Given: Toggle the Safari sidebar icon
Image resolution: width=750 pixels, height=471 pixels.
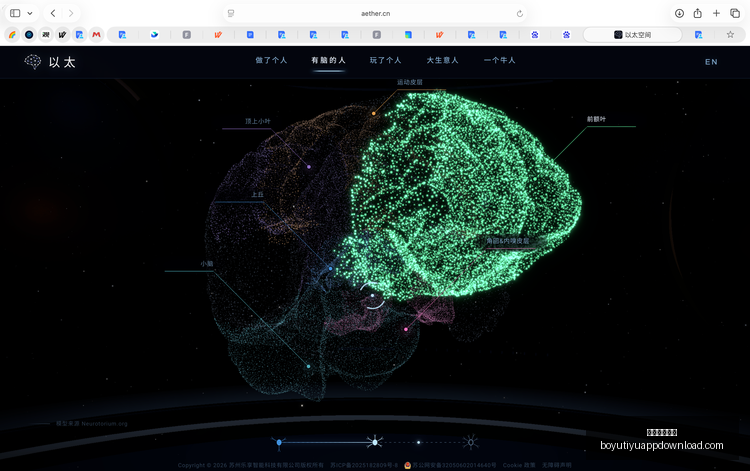Looking at the screenshot, I should (x=15, y=13).
